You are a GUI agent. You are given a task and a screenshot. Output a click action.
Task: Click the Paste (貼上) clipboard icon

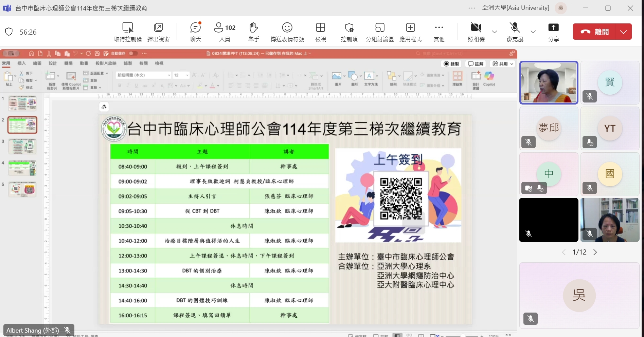[8, 77]
